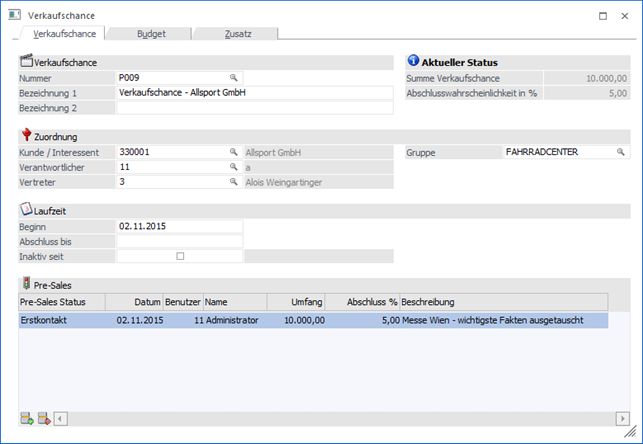Open lookup for Nummer field P009

pos(234,77)
